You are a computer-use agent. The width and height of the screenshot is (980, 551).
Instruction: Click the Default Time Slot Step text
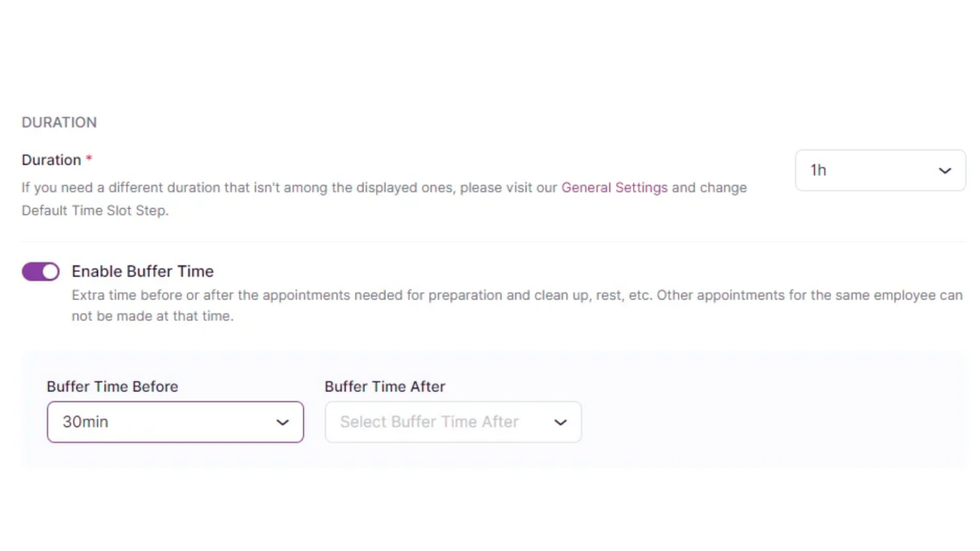pos(94,210)
